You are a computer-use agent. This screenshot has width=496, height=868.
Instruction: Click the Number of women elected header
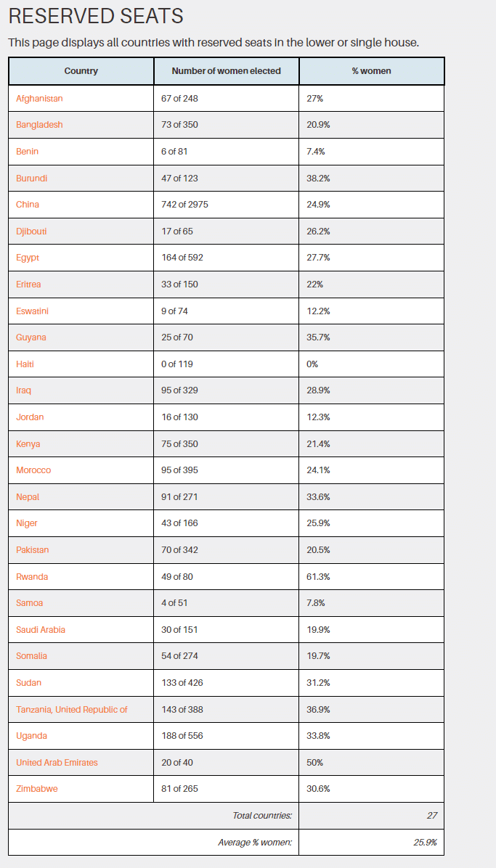226,71
